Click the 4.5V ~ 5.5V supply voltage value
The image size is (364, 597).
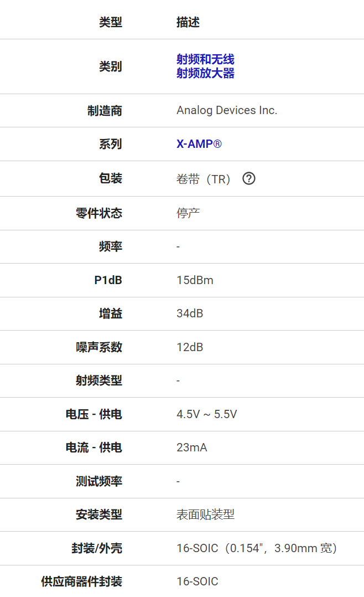206,414
